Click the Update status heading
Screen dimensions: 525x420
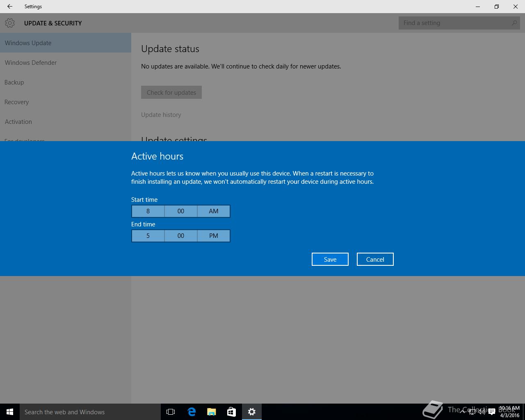[170, 49]
